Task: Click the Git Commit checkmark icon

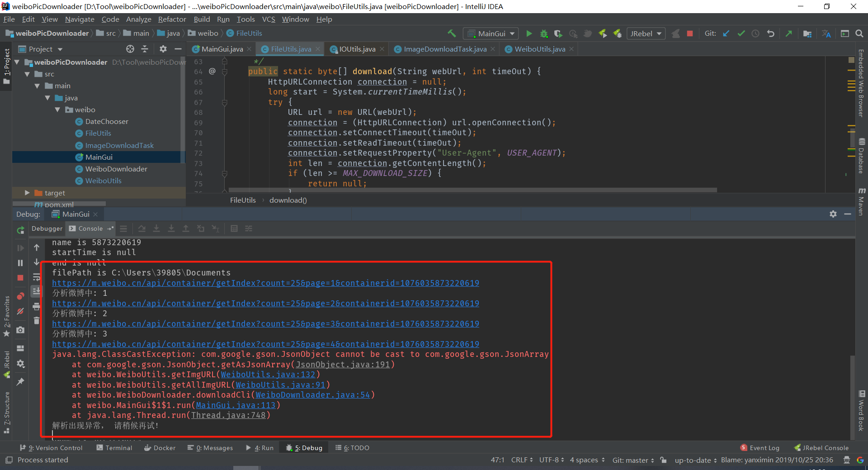Action: [x=741, y=33]
